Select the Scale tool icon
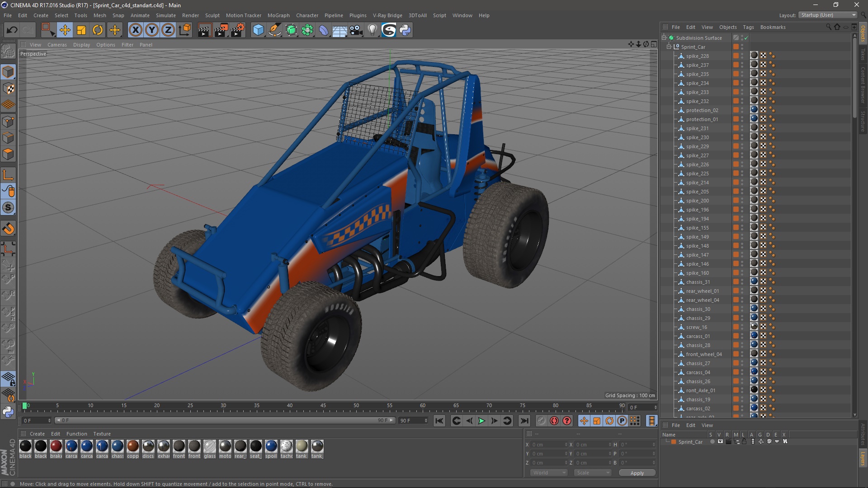 pyautogui.click(x=81, y=30)
